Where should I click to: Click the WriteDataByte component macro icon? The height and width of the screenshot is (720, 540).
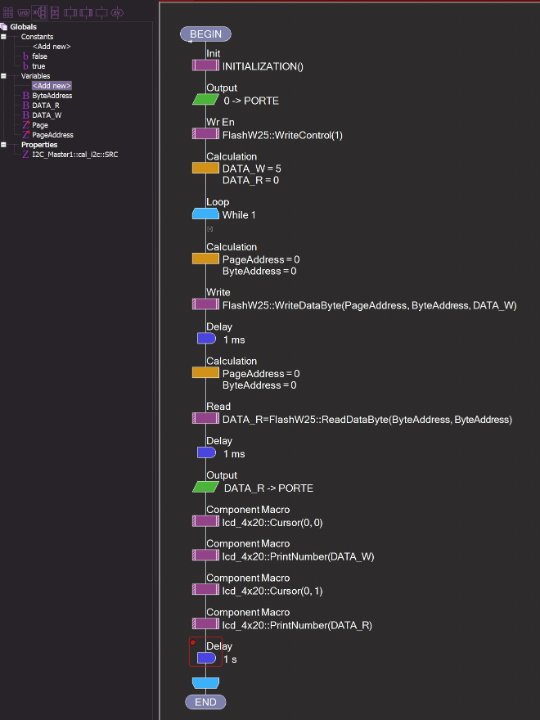(x=205, y=304)
